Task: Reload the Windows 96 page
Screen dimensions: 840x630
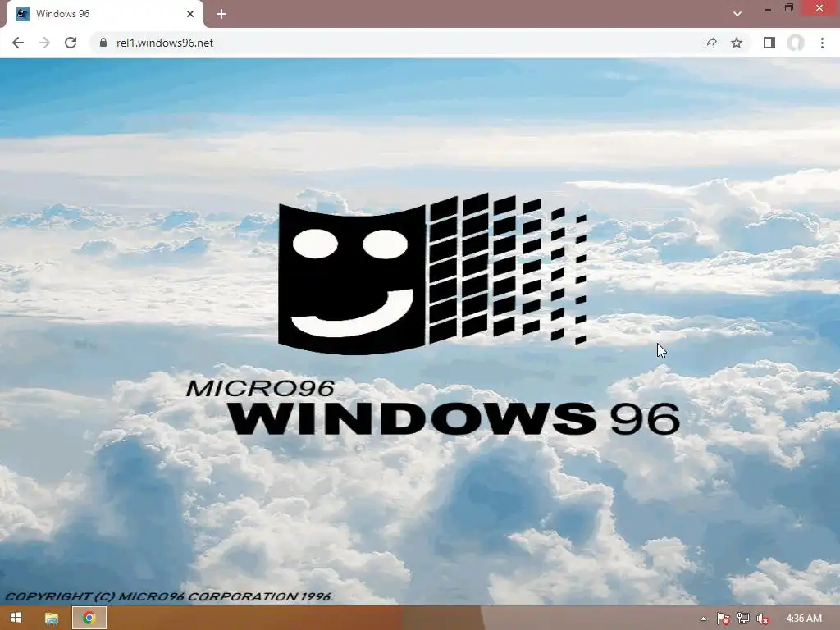Action: point(71,43)
